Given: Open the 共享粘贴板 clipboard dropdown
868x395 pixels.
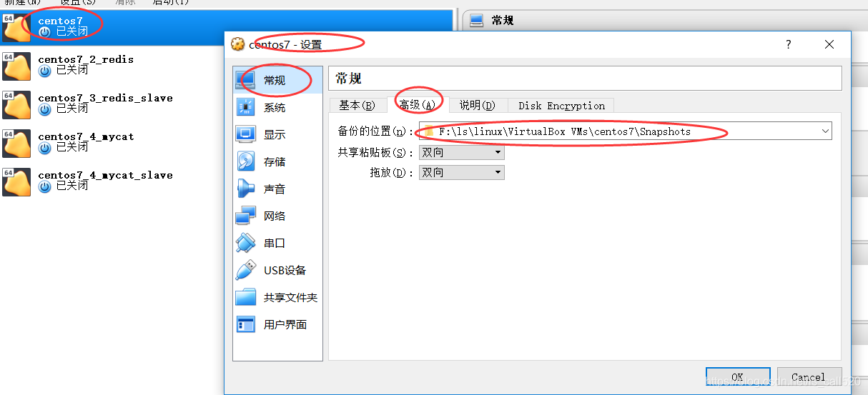Looking at the screenshot, I should pyautogui.click(x=462, y=152).
